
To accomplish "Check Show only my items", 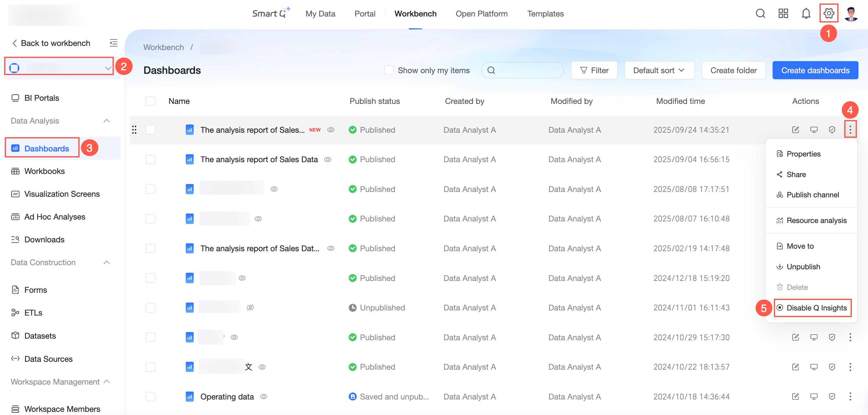I will [389, 70].
